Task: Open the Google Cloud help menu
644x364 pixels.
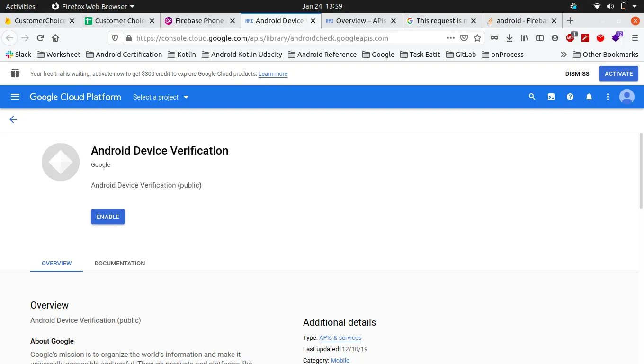Action: click(x=570, y=97)
